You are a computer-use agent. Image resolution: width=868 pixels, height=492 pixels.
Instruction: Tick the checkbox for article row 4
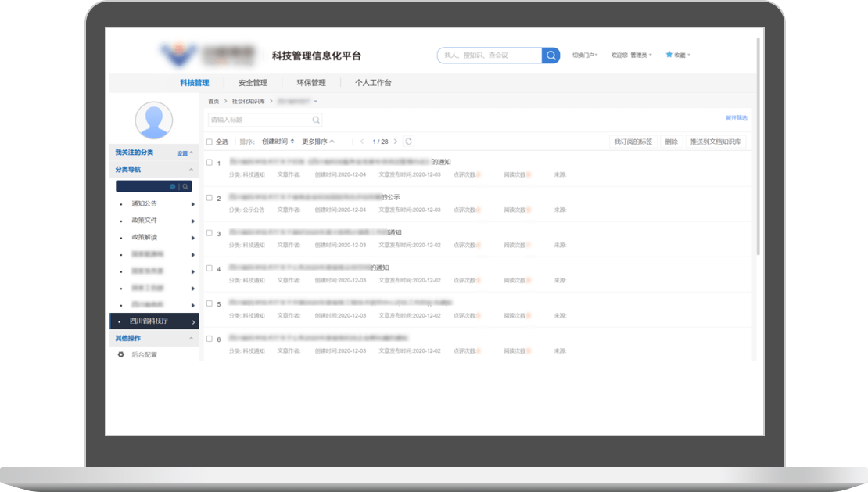pos(210,268)
